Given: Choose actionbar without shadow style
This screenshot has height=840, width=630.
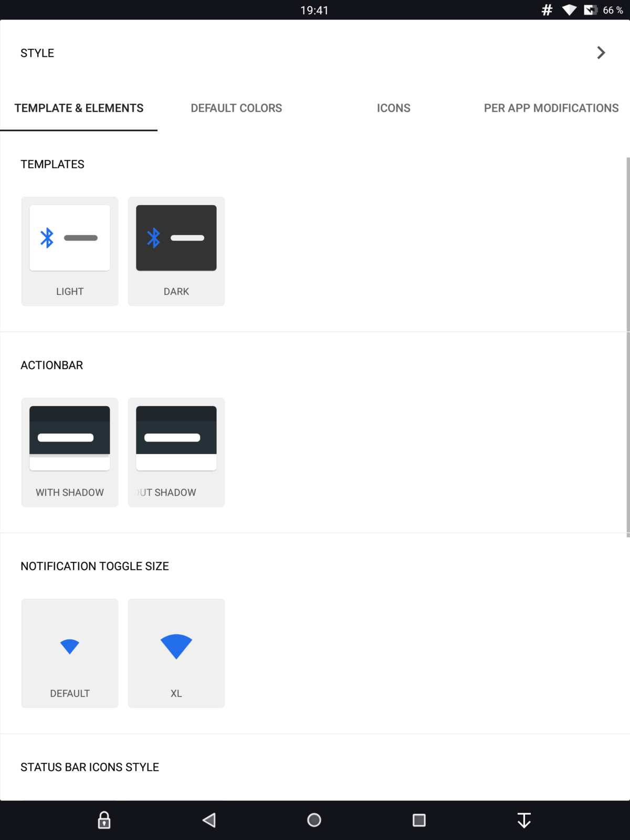Looking at the screenshot, I should click(x=176, y=452).
